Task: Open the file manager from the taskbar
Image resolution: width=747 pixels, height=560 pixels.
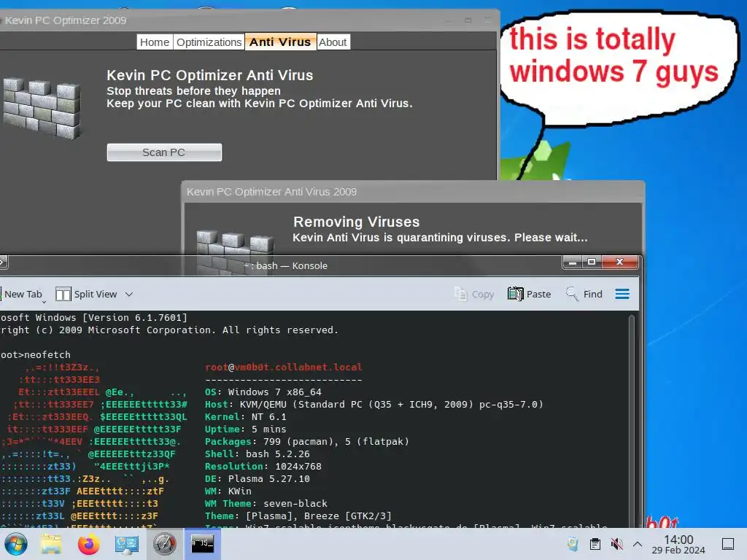Action: pyautogui.click(x=51, y=544)
